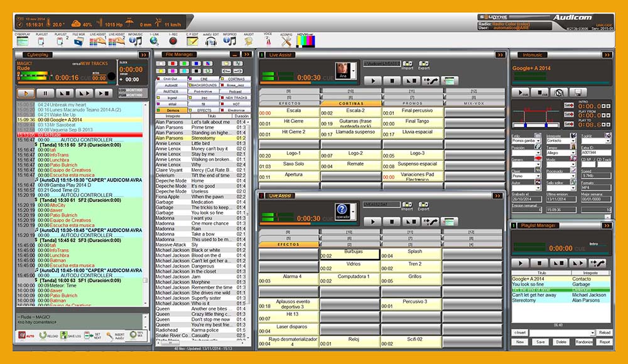The width and height of the screenshot is (628, 364).
Task: Stop playback in the lower Live Assist
Action: point(392,222)
